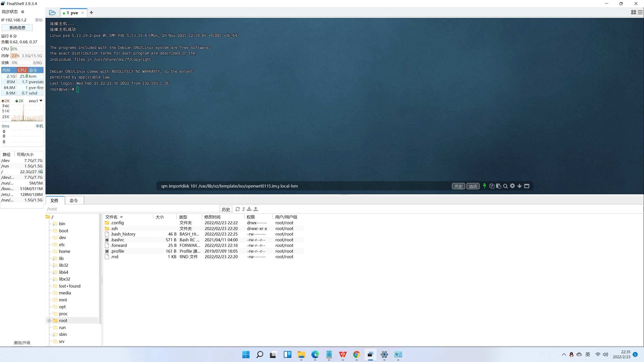Open the connection manager folder icon
This screenshot has height=362, width=644.
coord(52,13)
